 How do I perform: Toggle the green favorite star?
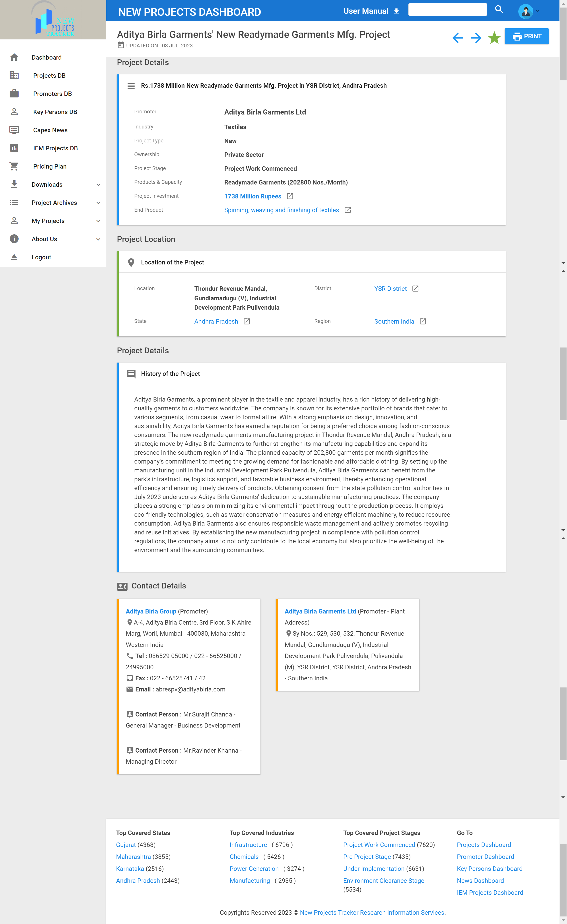[494, 38]
